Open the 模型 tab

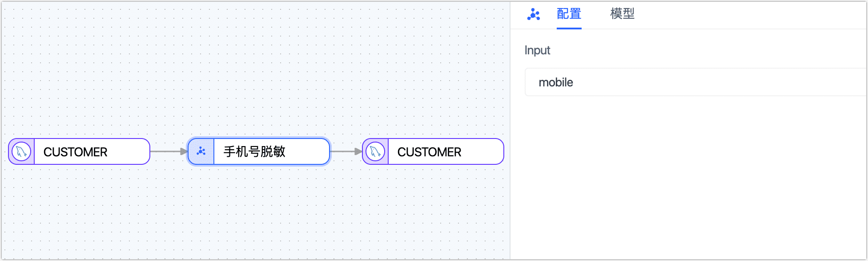(622, 14)
